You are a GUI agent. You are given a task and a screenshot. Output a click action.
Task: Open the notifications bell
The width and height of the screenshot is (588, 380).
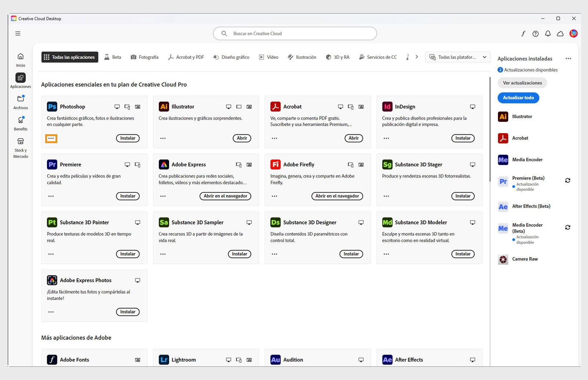point(548,33)
